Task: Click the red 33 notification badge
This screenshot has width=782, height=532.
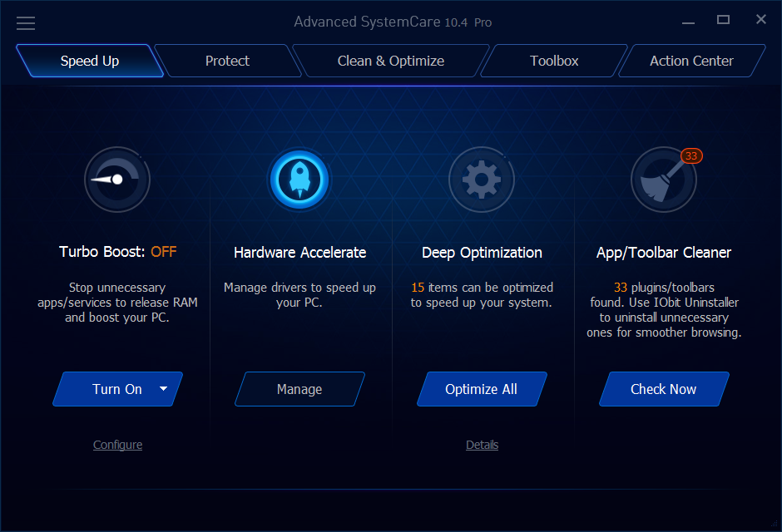Action: 691,156
